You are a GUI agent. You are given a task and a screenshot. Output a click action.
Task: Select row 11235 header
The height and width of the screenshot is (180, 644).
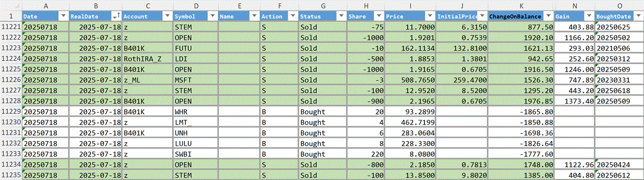11,175
